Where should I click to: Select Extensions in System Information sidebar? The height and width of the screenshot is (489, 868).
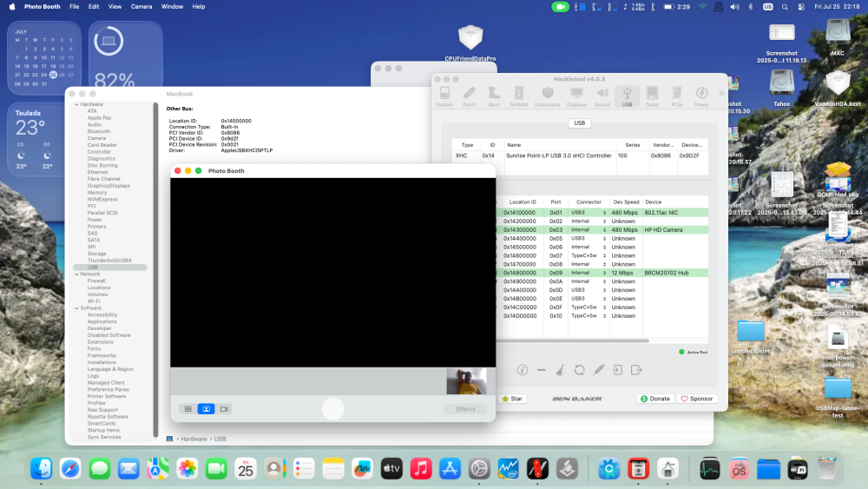coord(100,341)
